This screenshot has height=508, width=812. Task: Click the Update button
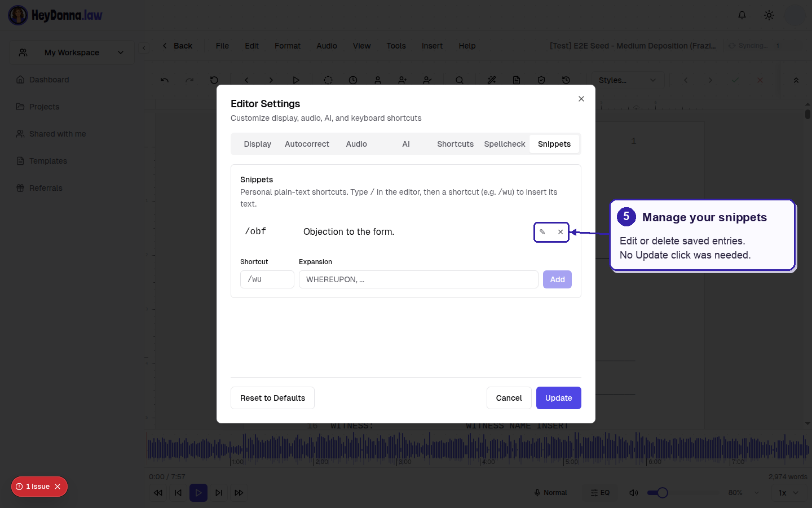click(x=559, y=398)
